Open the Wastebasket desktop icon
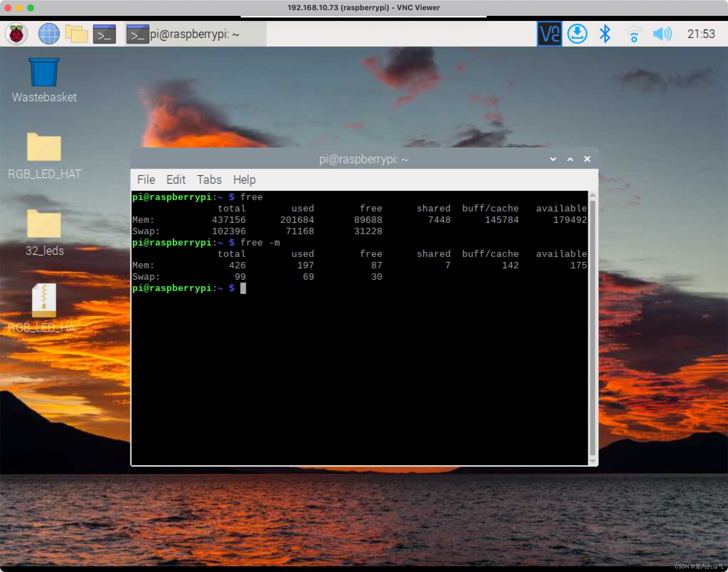This screenshot has height=572, width=728. (x=44, y=73)
